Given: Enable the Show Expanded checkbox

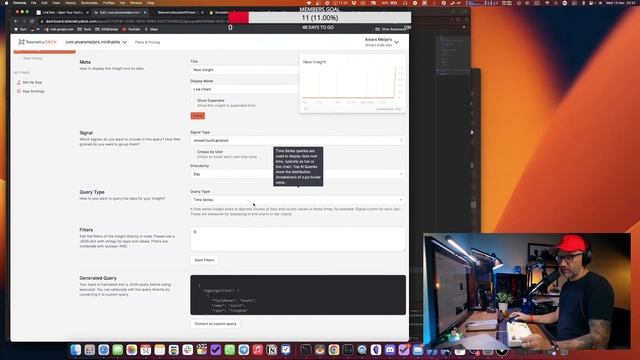Looking at the screenshot, I should pyautogui.click(x=193, y=100).
